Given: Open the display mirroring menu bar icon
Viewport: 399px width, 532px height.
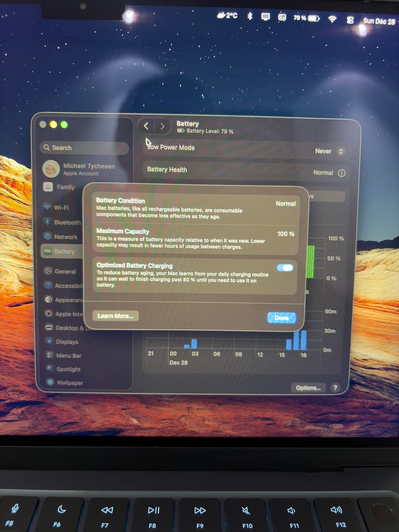Looking at the screenshot, I should tap(265, 17).
